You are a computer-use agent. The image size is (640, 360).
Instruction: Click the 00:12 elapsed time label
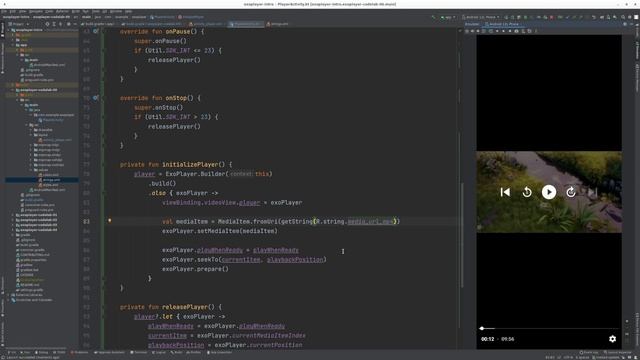pyautogui.click(x=487, y=339)
